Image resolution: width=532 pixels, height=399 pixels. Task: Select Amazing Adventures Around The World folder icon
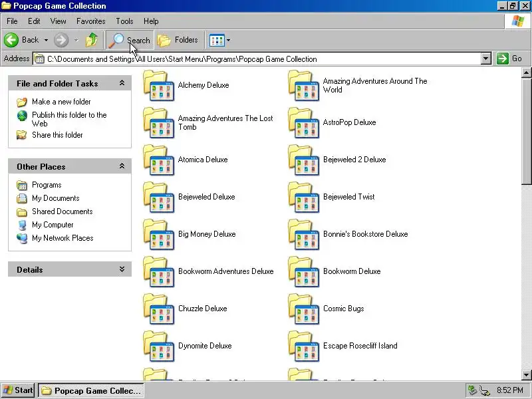coord(303,86)
